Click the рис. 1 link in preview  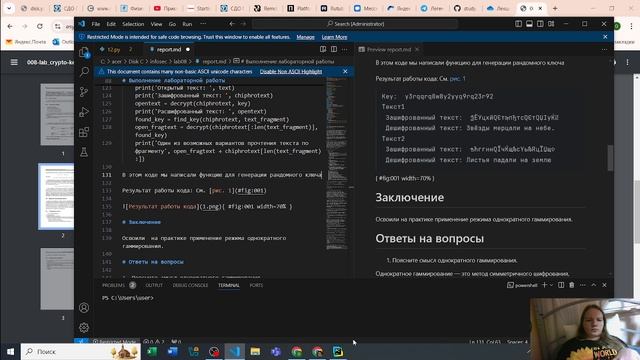pyautogui.click(x=458, y=79)
